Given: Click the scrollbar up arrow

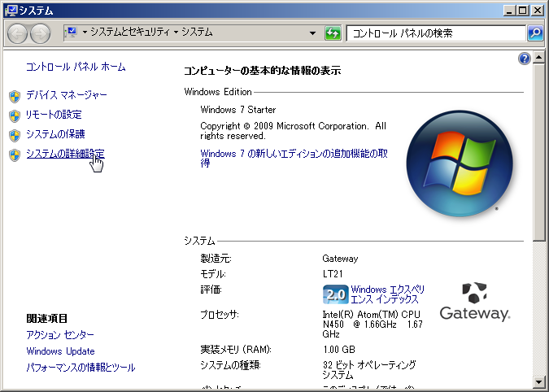Looking at the screenshot, I should pyautogui.click(x=538, y=57).
